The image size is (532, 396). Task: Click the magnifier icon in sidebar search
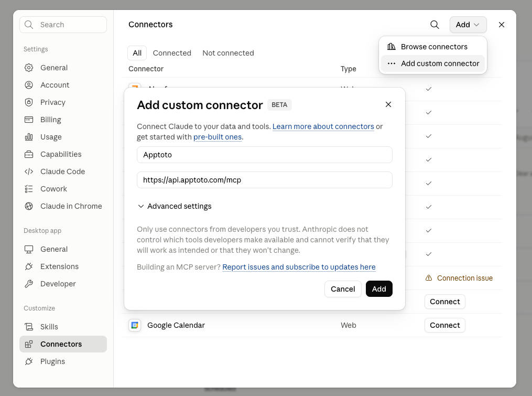pyautogui.click(x=29, y=25)
